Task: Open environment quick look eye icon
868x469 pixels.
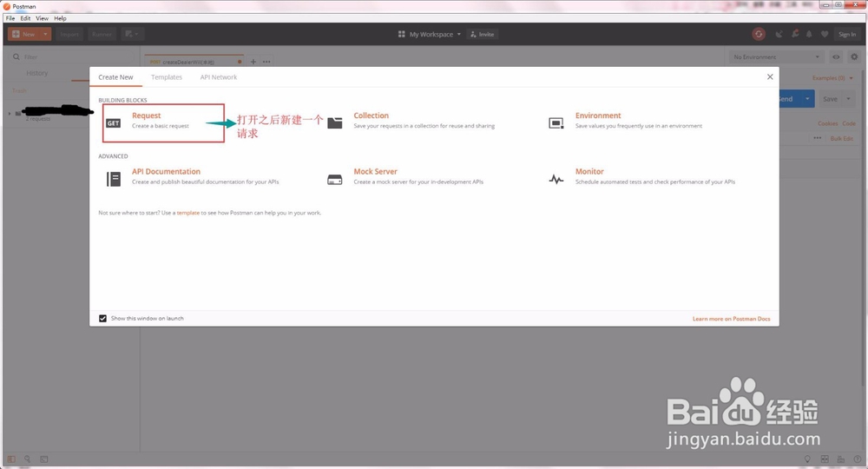Action: pos(836,57)
